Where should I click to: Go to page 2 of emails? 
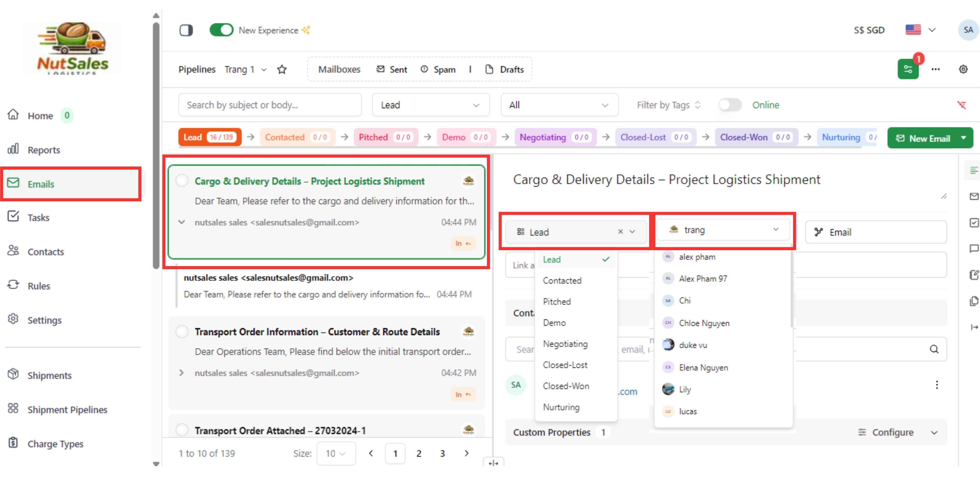(x=418, y=453)
